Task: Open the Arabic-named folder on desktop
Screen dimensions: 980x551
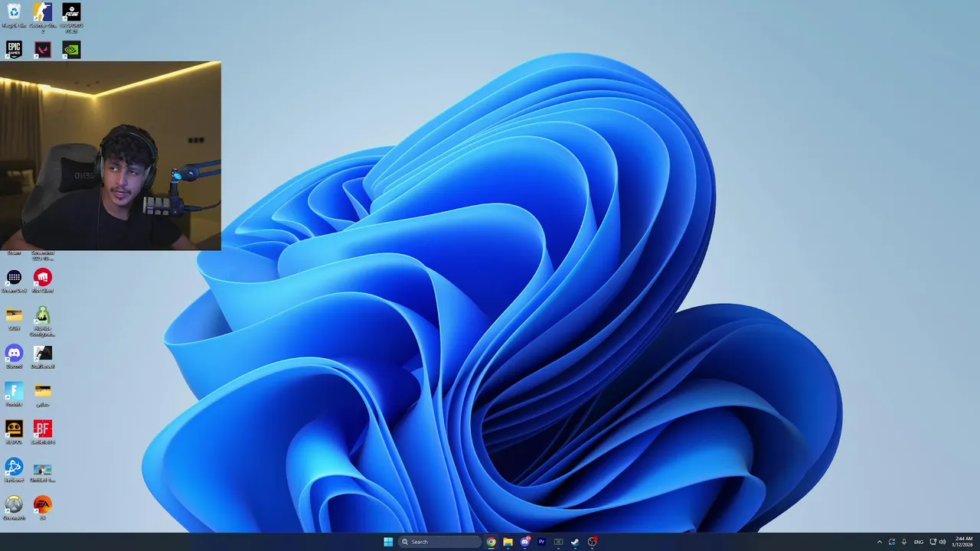Action: click(x=43, y=394)
